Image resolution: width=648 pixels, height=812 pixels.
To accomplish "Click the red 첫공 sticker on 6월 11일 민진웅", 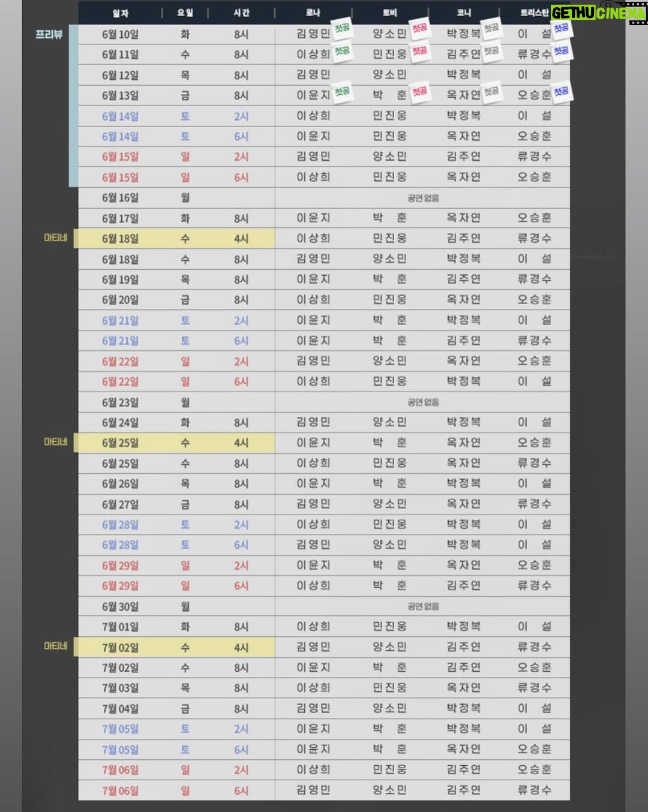I will 419,51.
